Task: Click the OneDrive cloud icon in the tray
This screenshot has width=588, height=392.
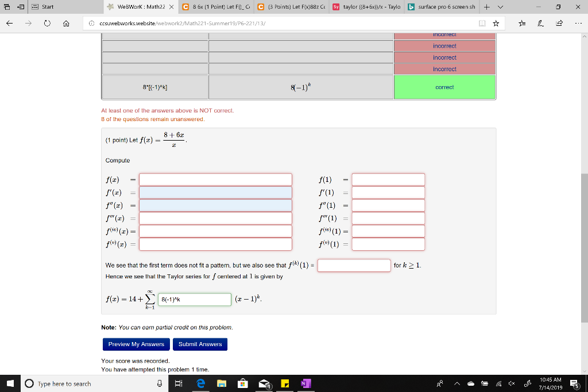Action: (x=471, y=383)
